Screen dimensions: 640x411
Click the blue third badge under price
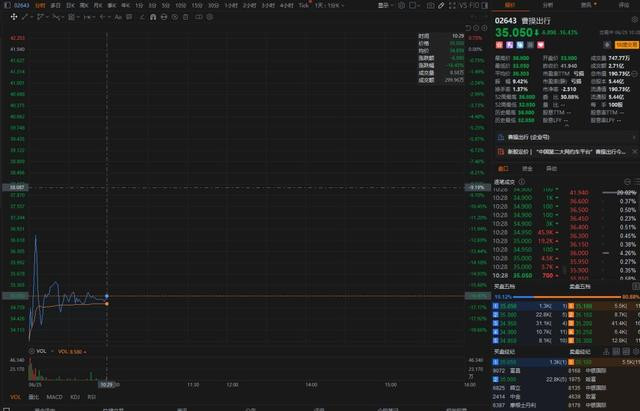coord(520,45)
